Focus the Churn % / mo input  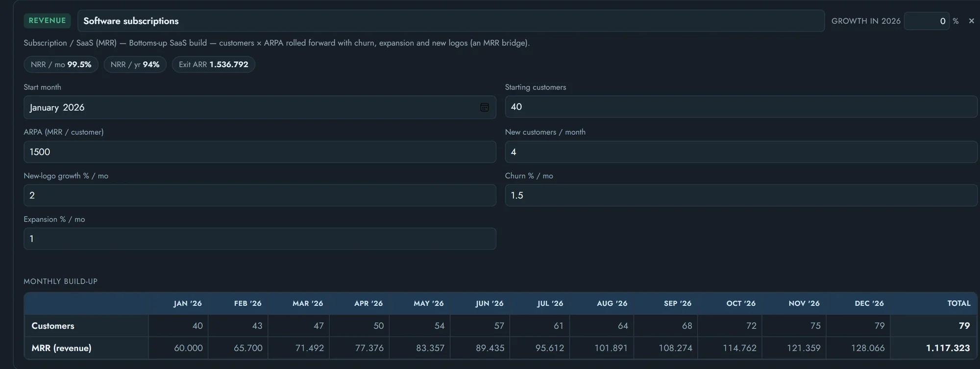point(741,195)
